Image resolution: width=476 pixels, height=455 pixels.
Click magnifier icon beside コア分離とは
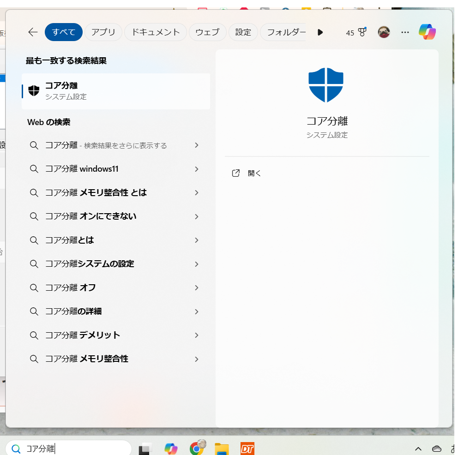(34, 240)
